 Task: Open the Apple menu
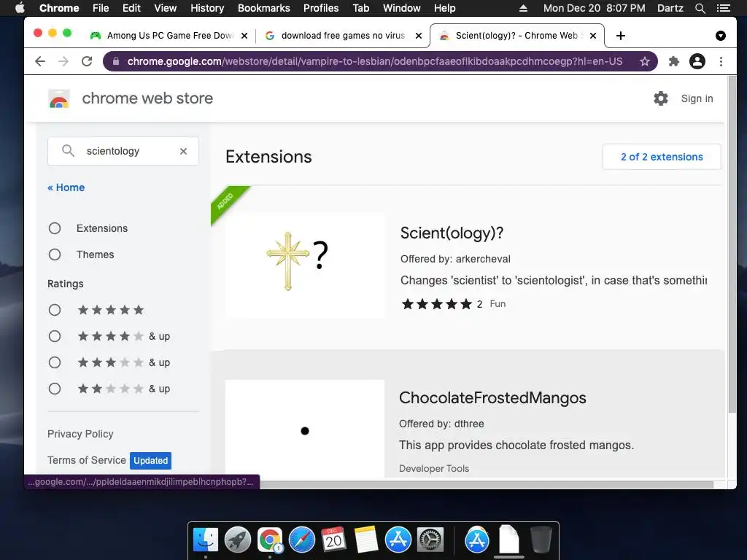[x=20, y=8]
